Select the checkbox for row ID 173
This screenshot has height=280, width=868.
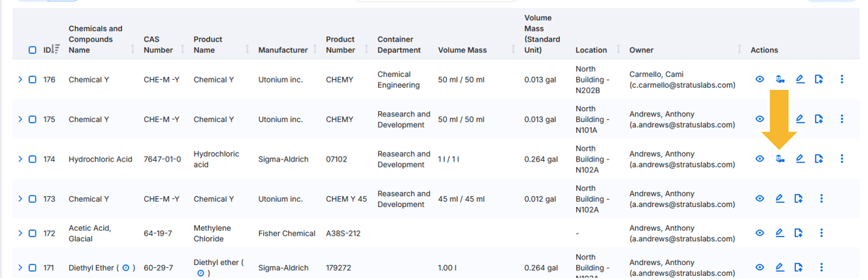coord(32,199)
